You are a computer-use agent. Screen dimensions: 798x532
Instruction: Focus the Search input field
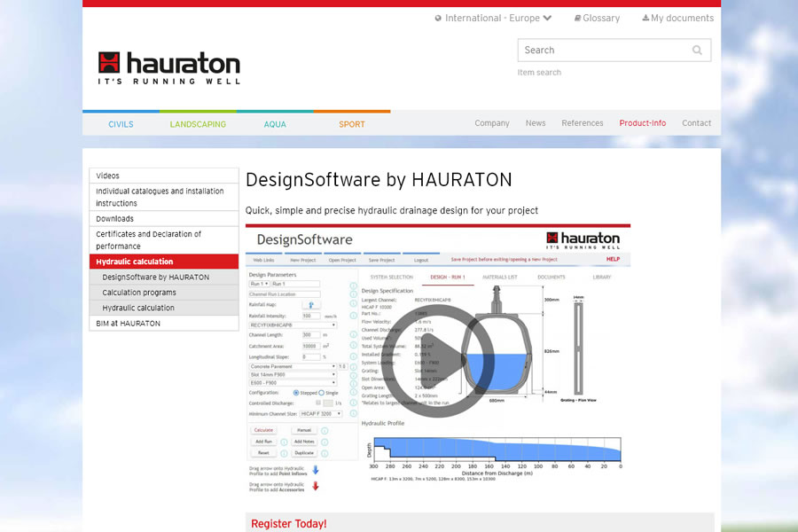pyautogui.click(x=614, y=50)
